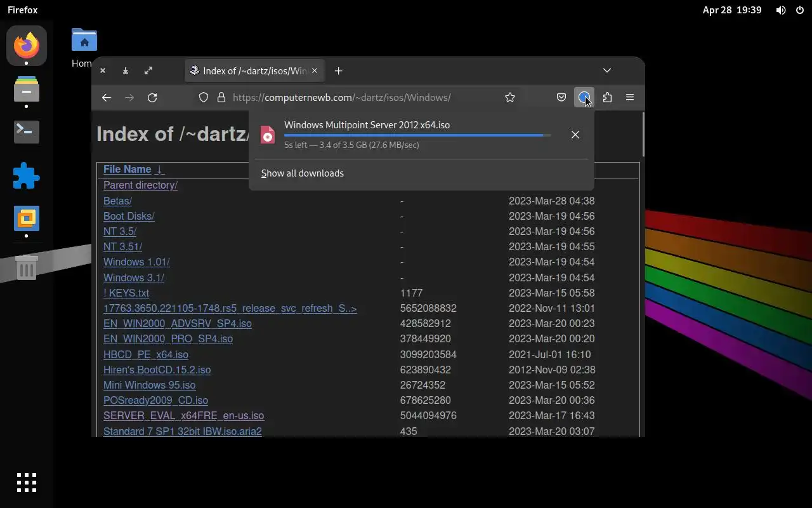
Task: Open the Extensions toolbar button
Action: [x=607, y=97]
